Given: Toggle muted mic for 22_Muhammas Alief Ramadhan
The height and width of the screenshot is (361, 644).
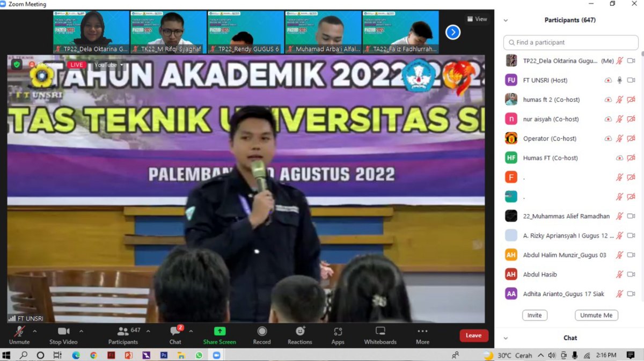Looking at the screenshot, I should pyautogui.click(x=619, y=216).
